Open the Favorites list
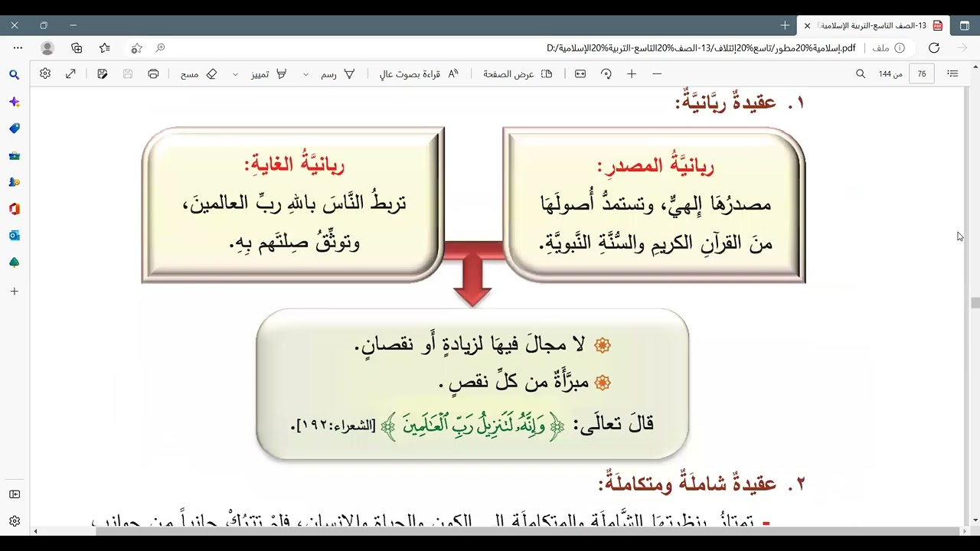The width and height of the screenshot is (980, 551). 105,47
